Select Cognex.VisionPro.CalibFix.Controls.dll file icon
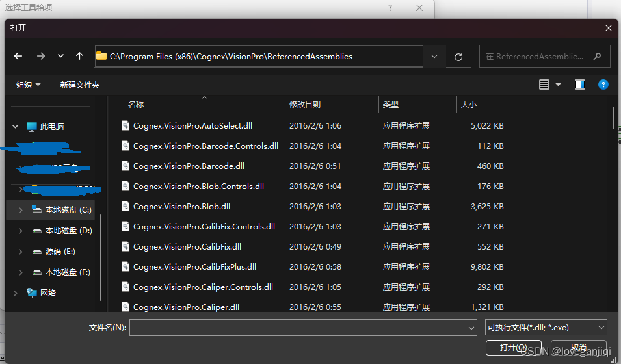Image resolution: width=621 pixels, height=364 pixels. tap(125, 227)
